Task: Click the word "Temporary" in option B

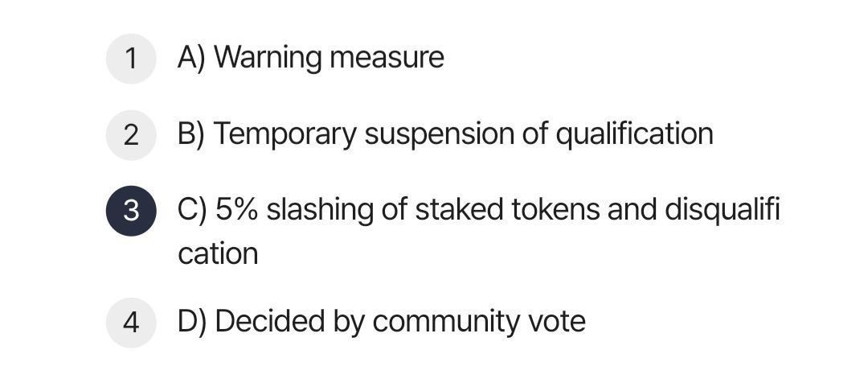Action: (285, 134)
